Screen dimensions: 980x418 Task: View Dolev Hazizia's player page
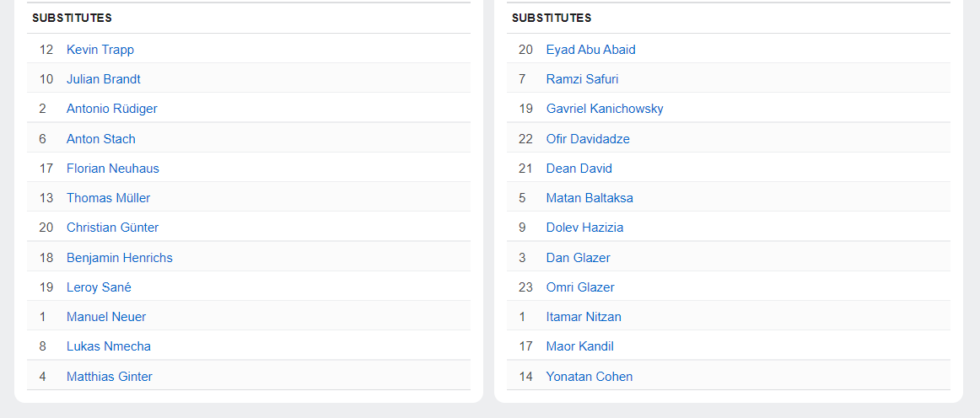point(585,228)
